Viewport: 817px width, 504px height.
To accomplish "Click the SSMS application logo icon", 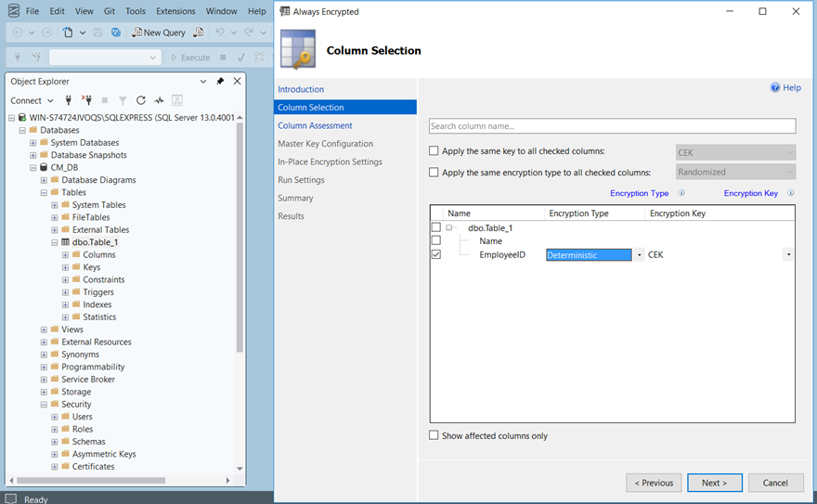I will pos(14,10).
